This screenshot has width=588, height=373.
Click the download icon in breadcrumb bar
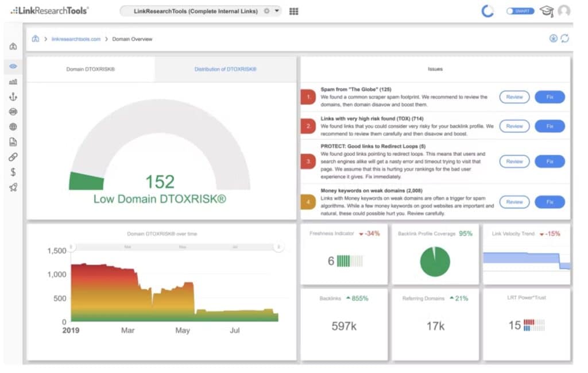[554, 39]
